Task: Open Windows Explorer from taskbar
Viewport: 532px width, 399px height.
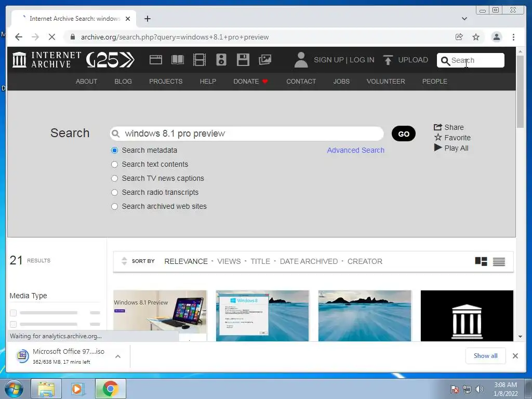Action: click(46, 389)
